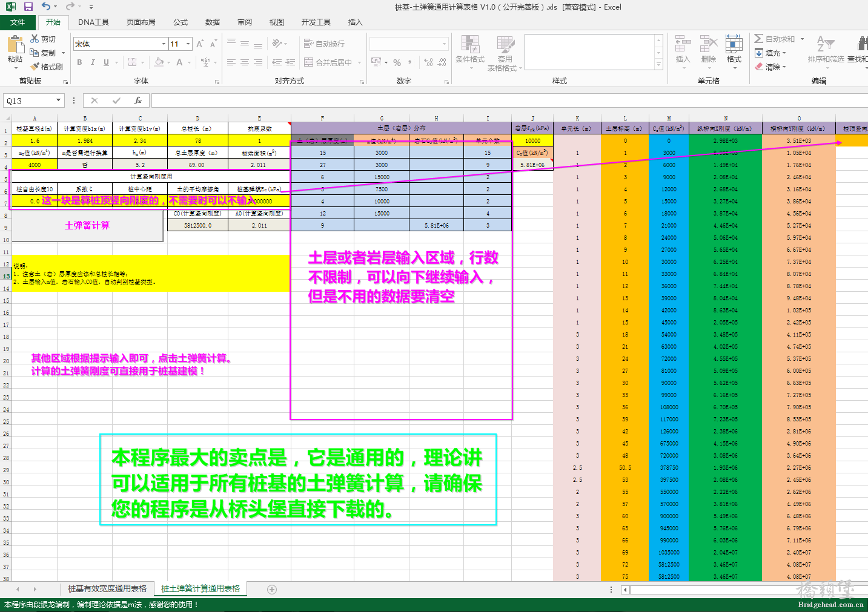This screenshot has width=868, height=612.
Task: Switch to the DNA工具 ribbon tab
Action: [x=93, y=22]
